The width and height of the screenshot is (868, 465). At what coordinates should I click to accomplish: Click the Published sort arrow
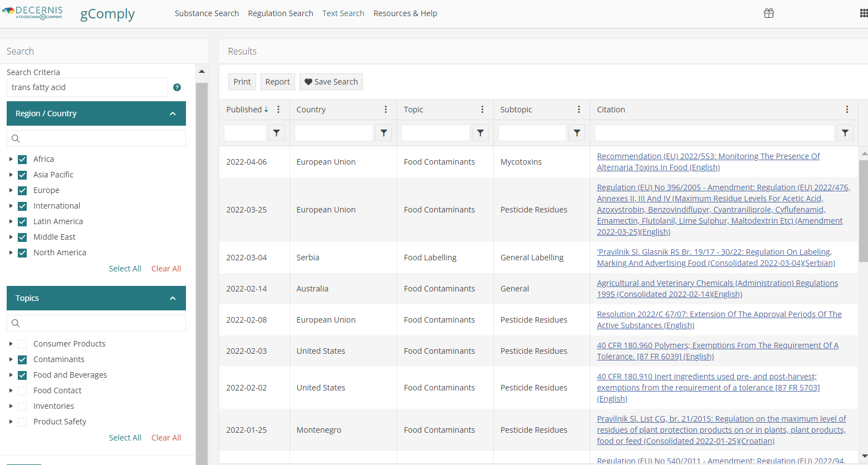pos(266,110)
